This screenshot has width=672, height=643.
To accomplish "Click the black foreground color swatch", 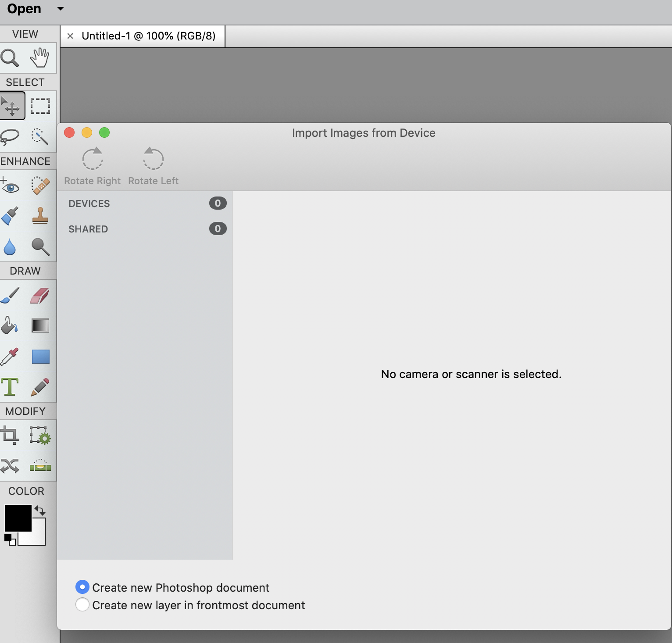I will pos(18,518).
